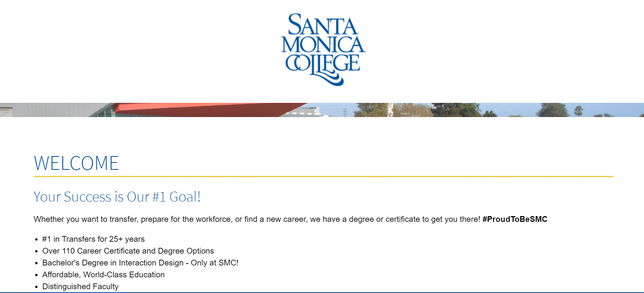Select the 'Bachelor's Degree in Interaction Design' bullet
The width and height of the screenshot is (644, 293).
(x=140, y=263)
